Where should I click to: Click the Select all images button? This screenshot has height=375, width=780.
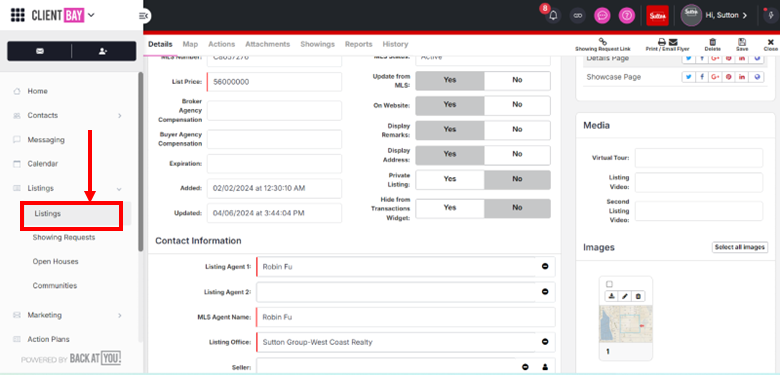click(x=740, y=247)
